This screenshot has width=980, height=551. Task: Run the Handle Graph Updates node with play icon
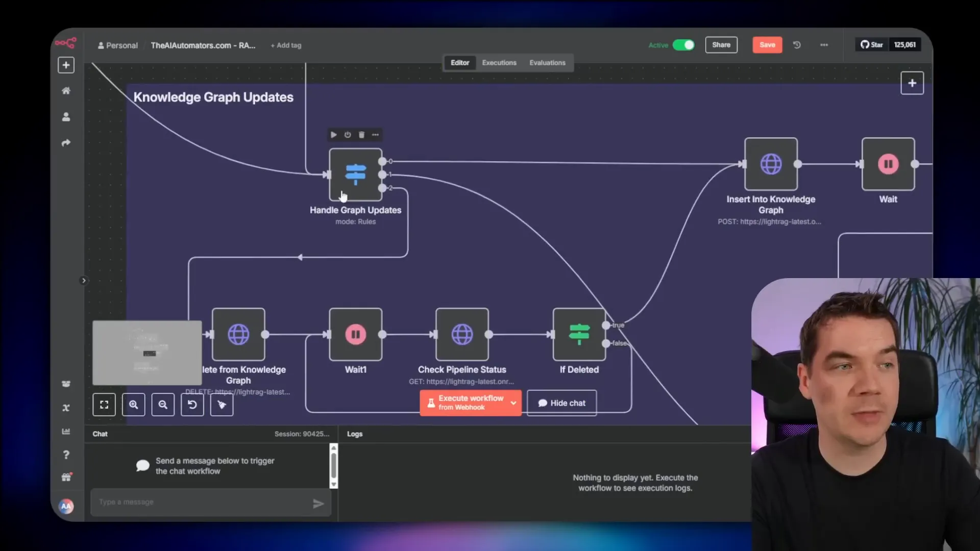pyautogui.click(x=333, y=135)
